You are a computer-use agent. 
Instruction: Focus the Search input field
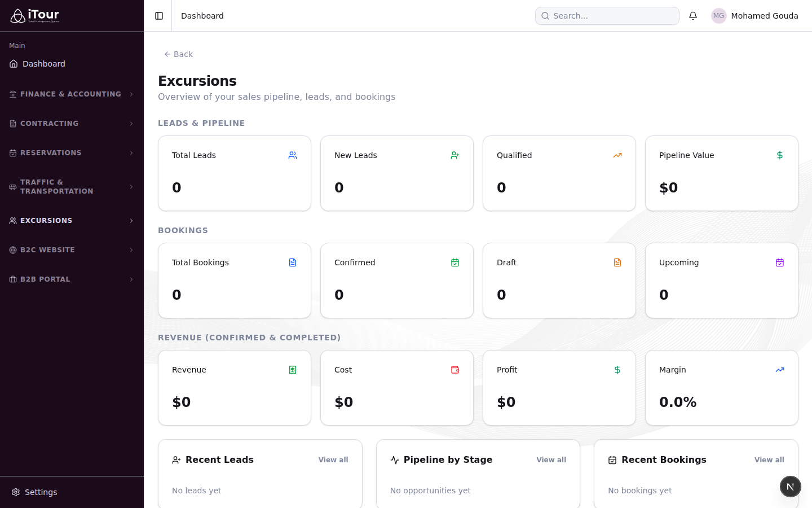point(607,16)
